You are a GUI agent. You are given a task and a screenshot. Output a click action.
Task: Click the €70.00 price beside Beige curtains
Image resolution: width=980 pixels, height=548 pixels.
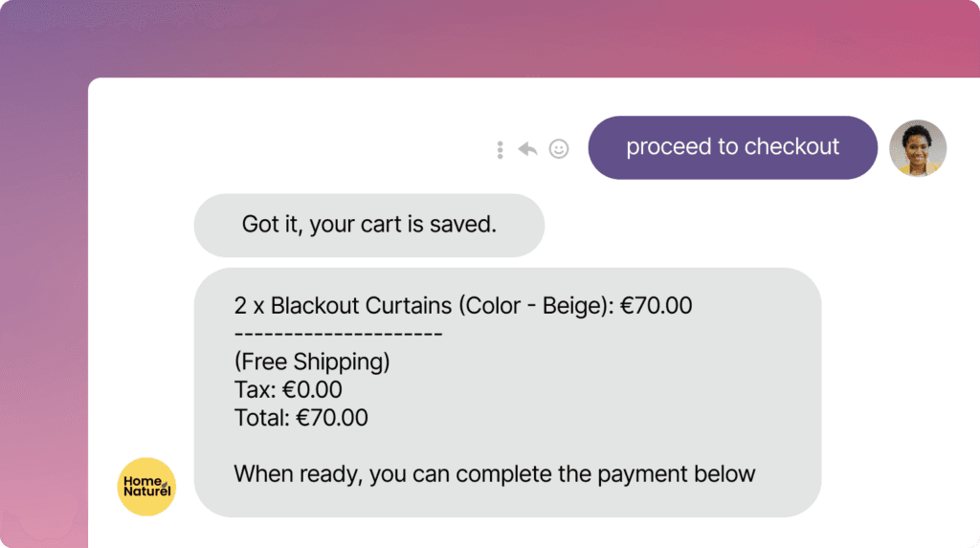(657, 305)
